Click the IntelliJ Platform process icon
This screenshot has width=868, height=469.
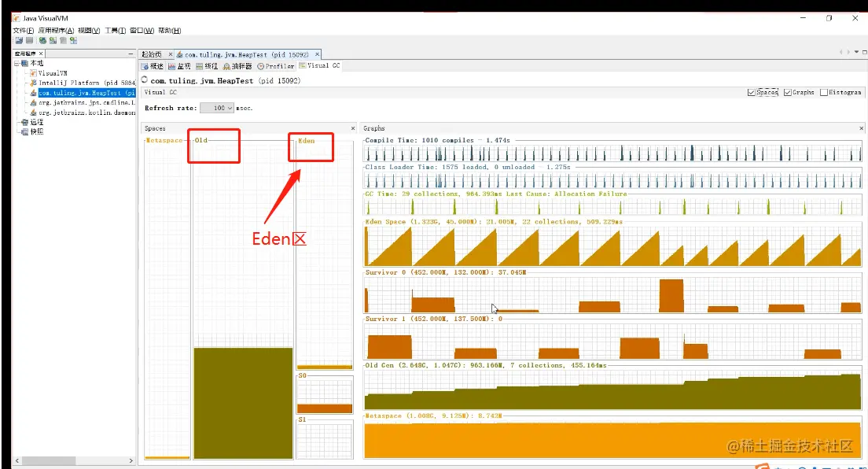pos(34,83)
